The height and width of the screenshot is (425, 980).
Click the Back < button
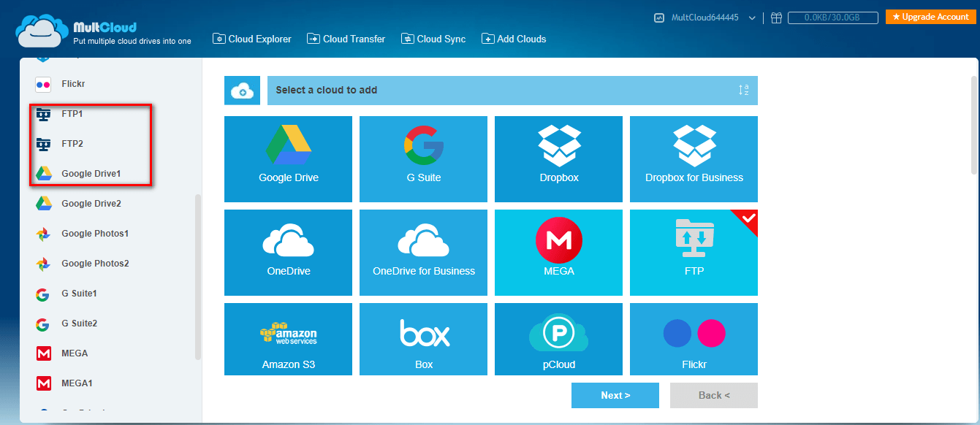pyautogui.click(x=714, y=395)
